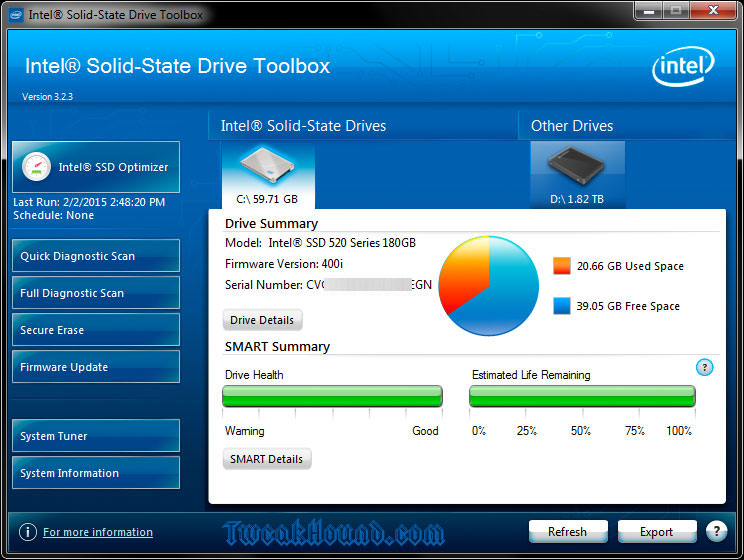Open Firmware Update
Screen dimensions: 744x560
(96, 367)
